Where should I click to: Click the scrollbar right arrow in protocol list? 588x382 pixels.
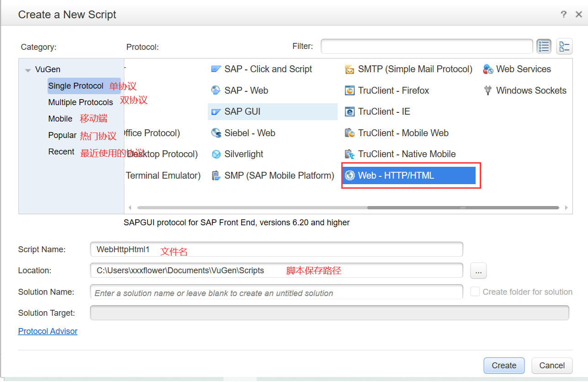click(567, 207)
